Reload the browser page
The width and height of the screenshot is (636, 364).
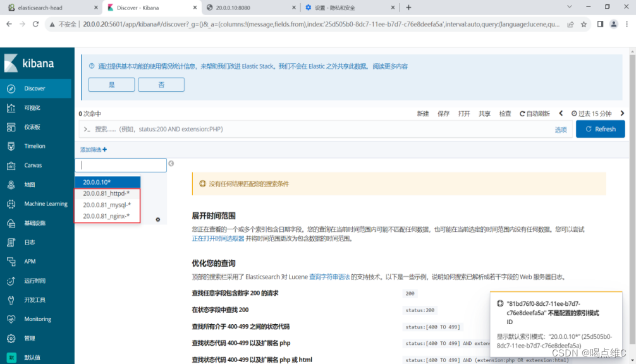click(35, 24)
